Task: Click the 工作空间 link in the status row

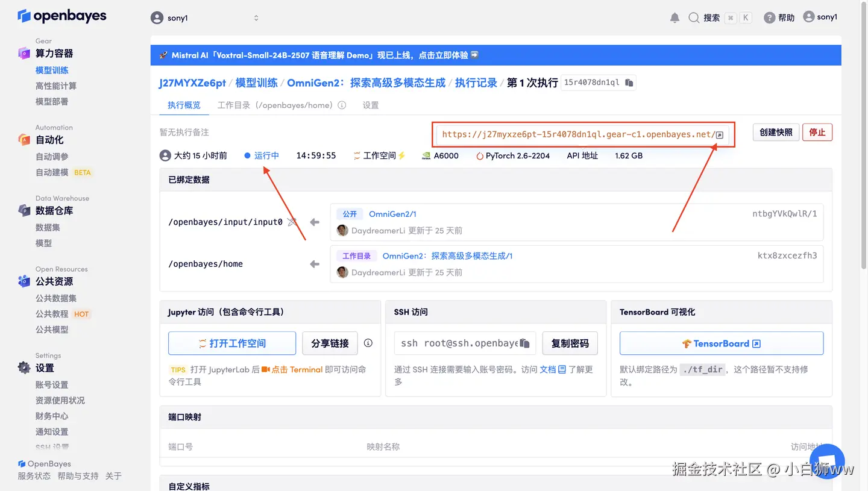Action: coord(379,155)
